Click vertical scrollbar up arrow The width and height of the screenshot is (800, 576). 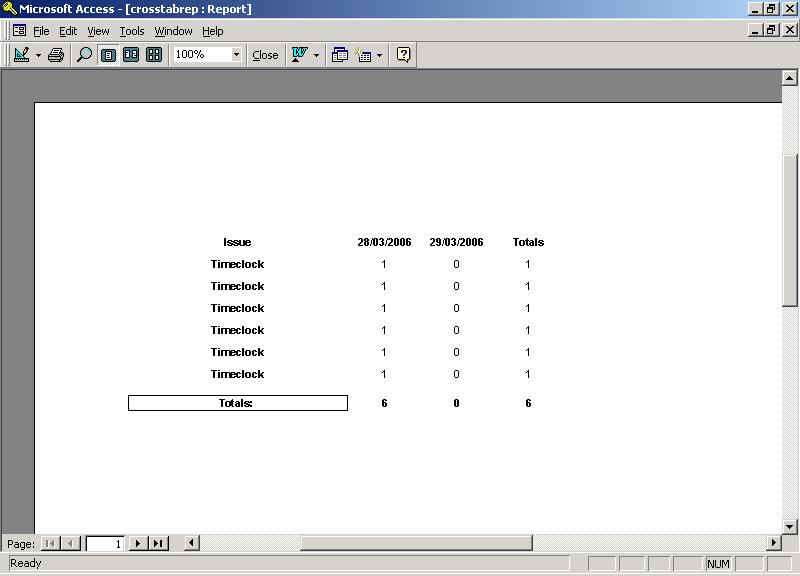789,78
